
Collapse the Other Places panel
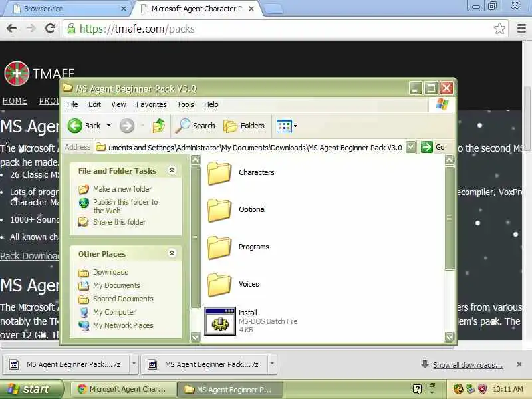172,253
